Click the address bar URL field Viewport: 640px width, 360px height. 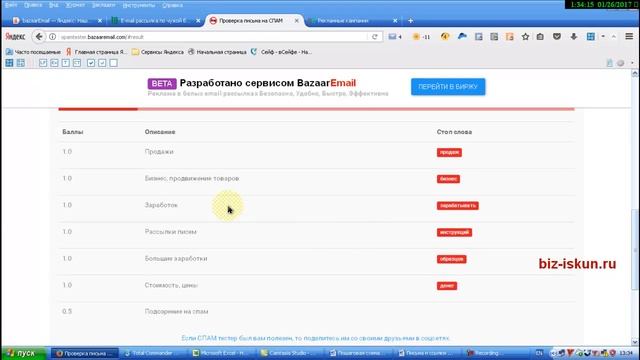[x=212, y=37]
